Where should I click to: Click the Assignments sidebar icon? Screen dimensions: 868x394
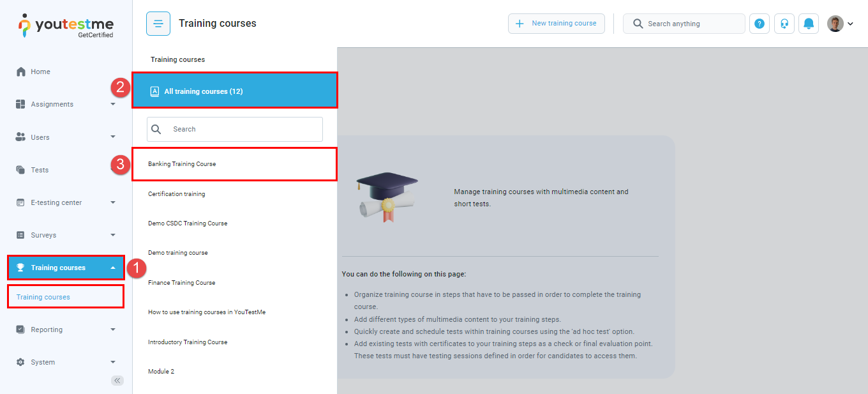click(x=20, y=104)
